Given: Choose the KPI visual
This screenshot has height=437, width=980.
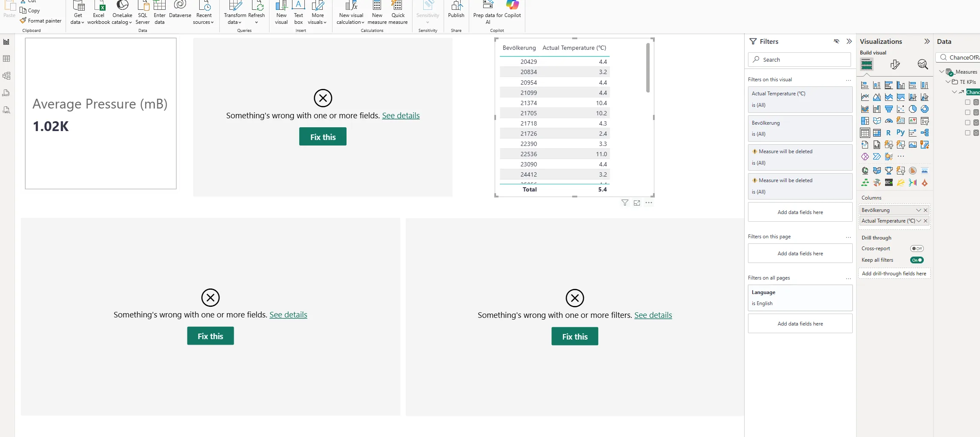Looking at the screenshot, I should point(912,121).
